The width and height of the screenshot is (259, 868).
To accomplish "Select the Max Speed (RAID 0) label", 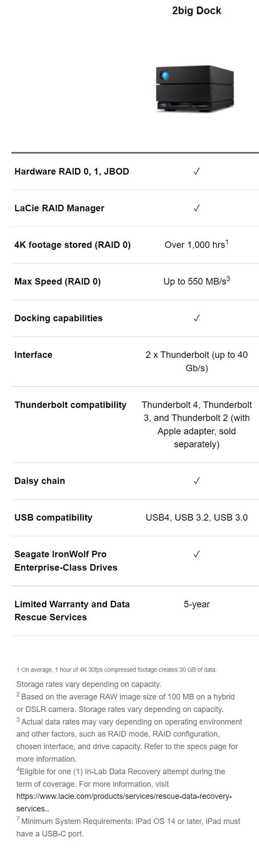I will pos(57,282).
